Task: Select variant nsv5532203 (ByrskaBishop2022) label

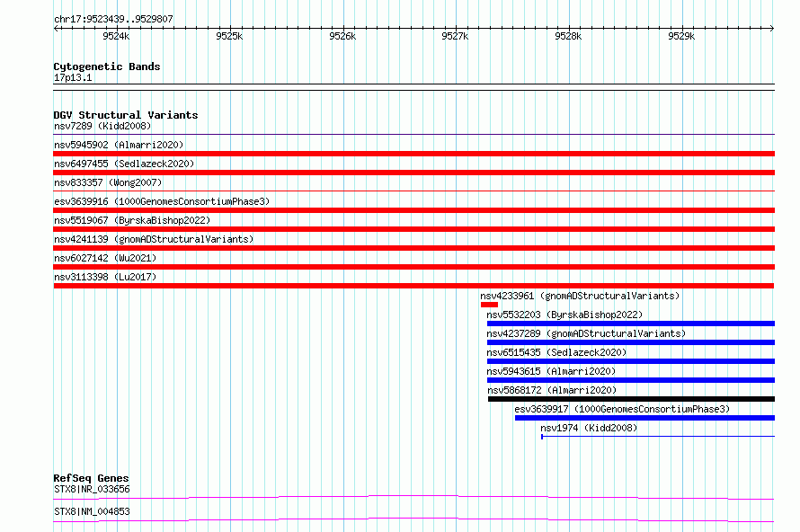Action: point(564,315)
